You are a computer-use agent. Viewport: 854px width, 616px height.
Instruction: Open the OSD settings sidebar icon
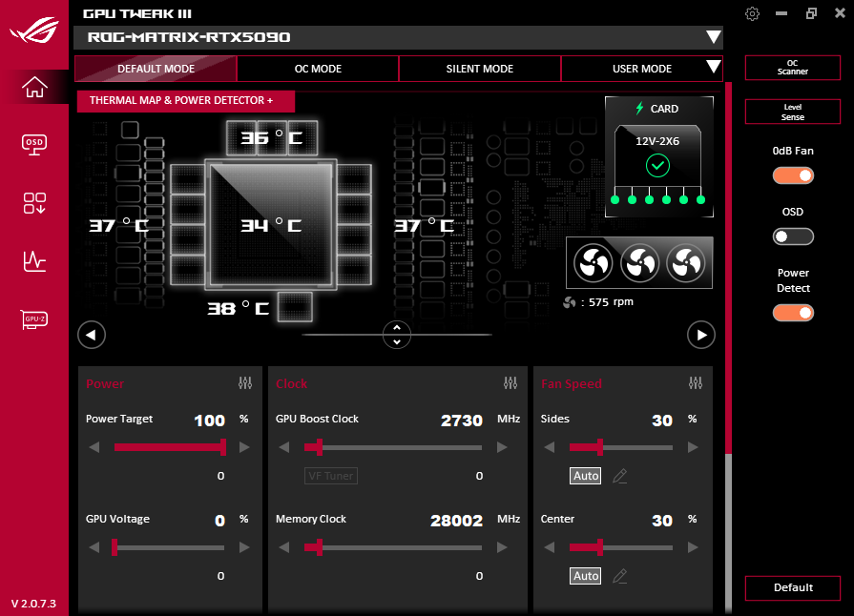pyautogui.click(x=34, y=144)
